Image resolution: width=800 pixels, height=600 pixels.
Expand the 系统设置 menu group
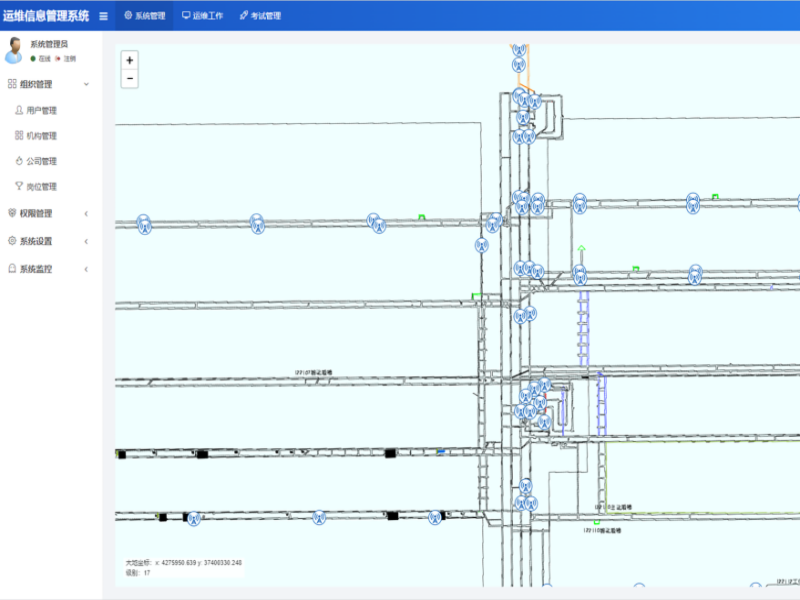pyautogui.click(x=48, y=241)
